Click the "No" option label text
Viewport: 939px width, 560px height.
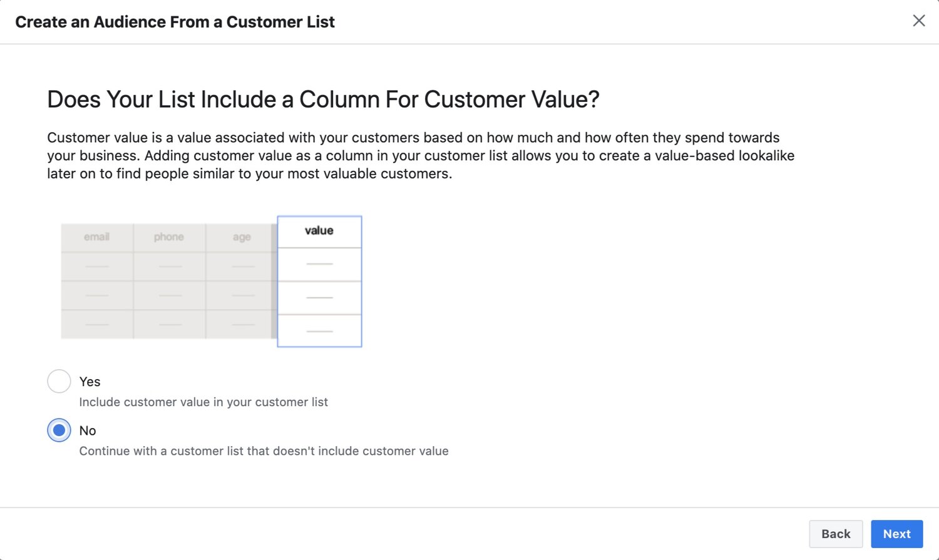pyautogui.click(x=88, y=430)
